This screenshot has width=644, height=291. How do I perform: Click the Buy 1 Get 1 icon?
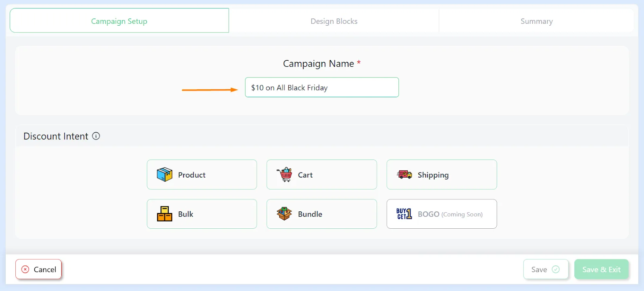(404, 213)
